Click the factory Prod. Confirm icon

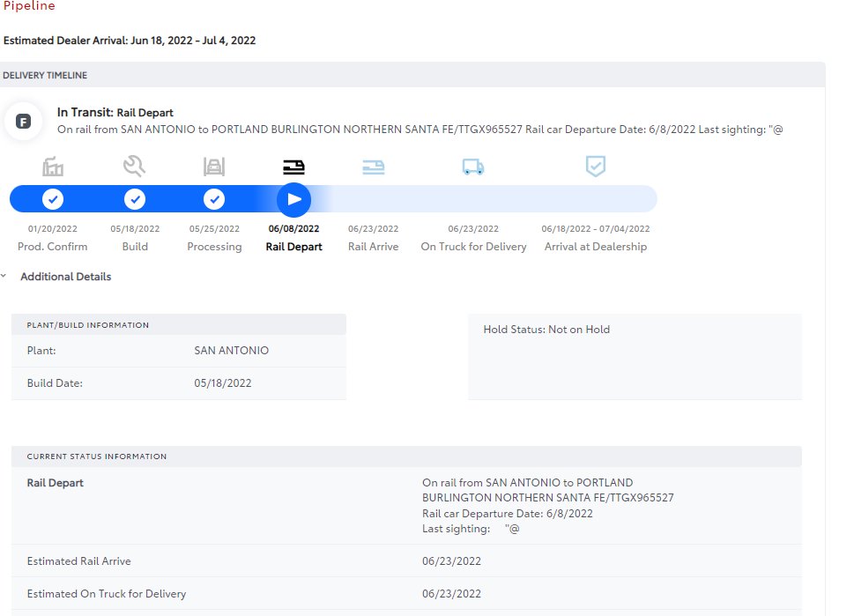coord(53,167)
